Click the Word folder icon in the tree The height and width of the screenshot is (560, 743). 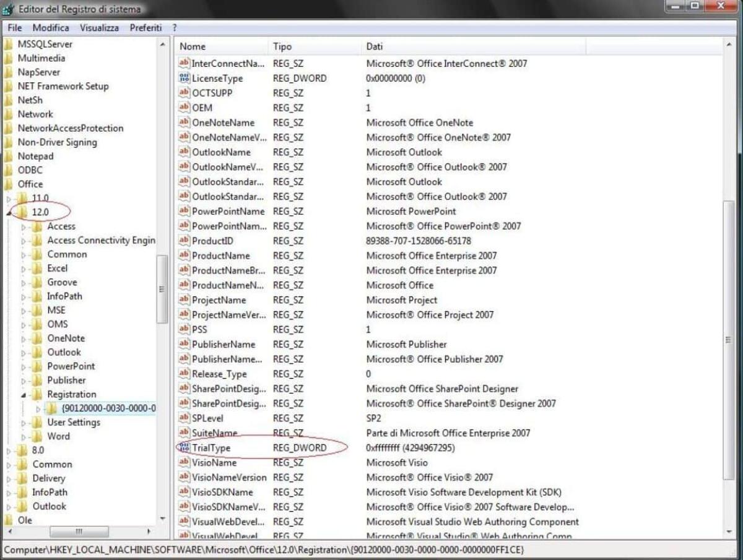click(x=37, y=436)
